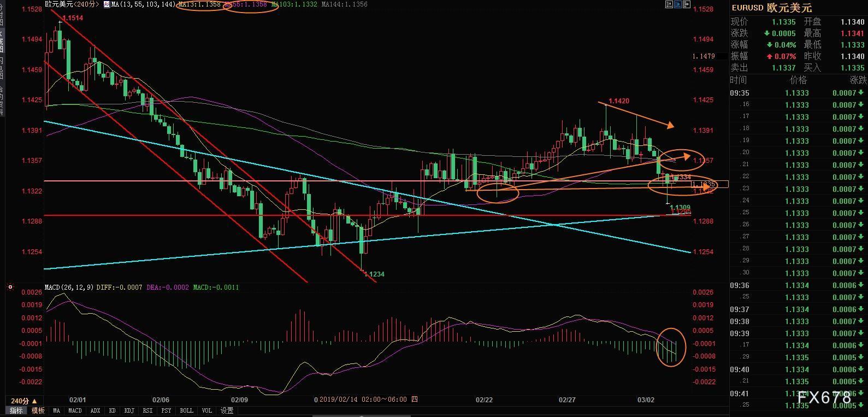Click the 1.1479 cursor price on axis

[x=704, y=56]
